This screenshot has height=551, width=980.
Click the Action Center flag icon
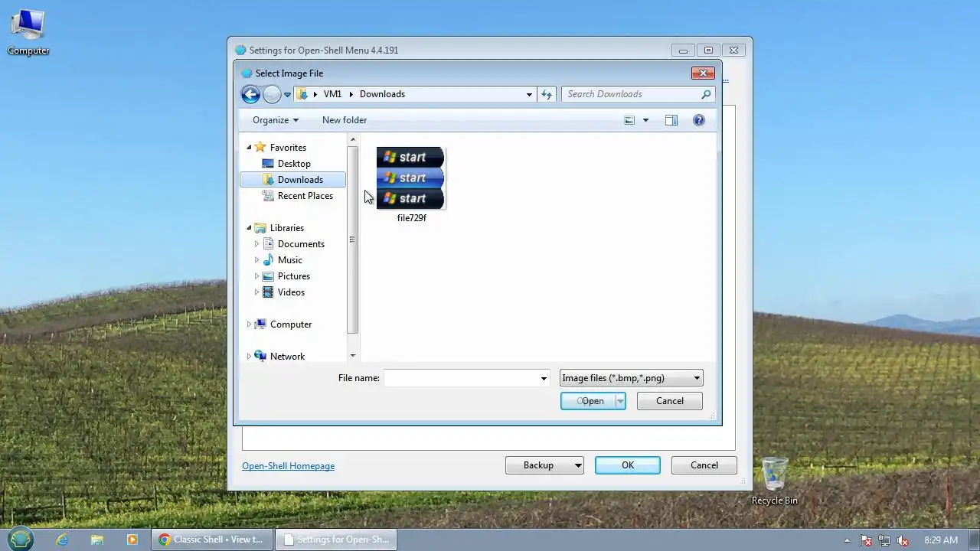pyautogui.click(x=866, y=540)
